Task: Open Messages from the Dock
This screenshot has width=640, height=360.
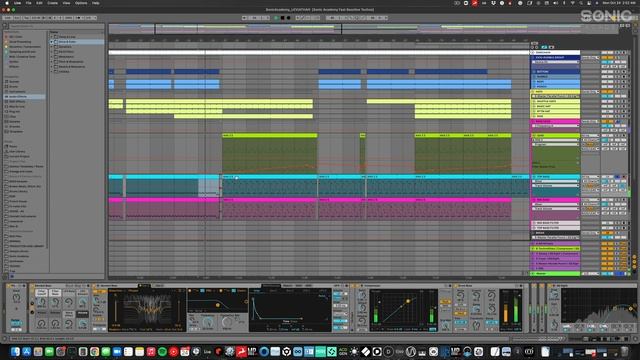Action: 106,351
